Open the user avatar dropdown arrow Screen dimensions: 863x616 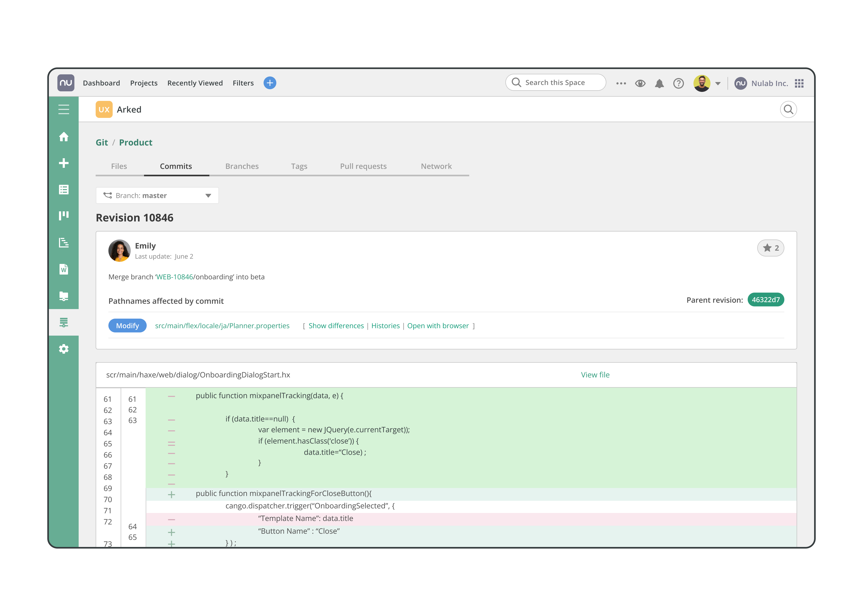pos(718,83)
